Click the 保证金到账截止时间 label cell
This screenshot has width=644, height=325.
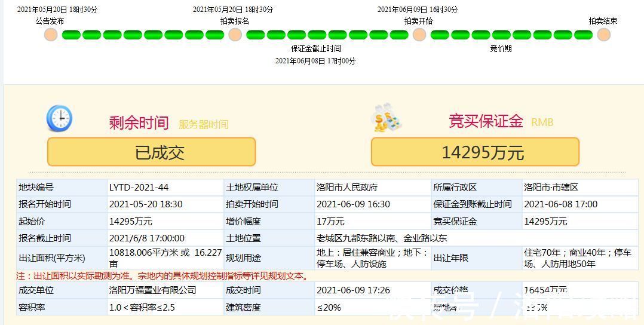[477, 204]
